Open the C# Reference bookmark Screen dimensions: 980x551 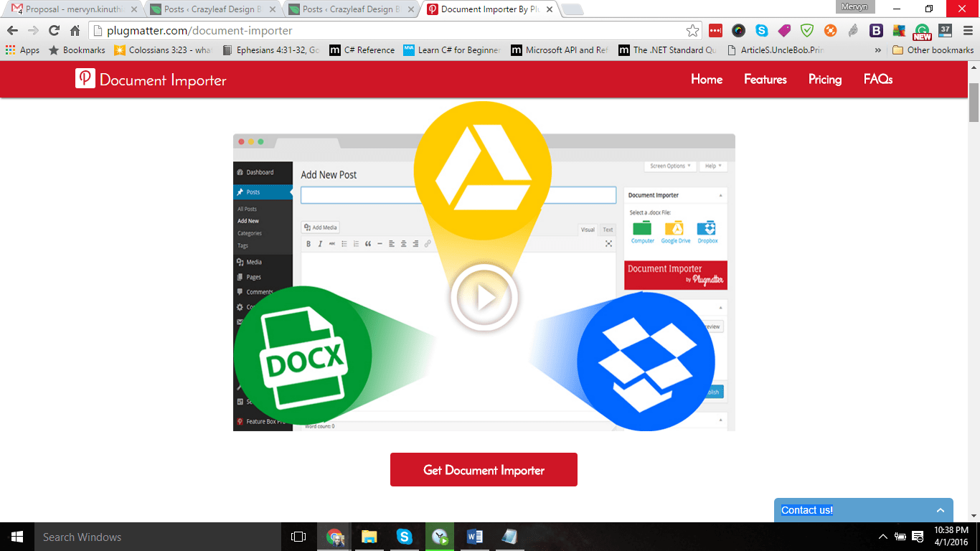click(362, 50)
